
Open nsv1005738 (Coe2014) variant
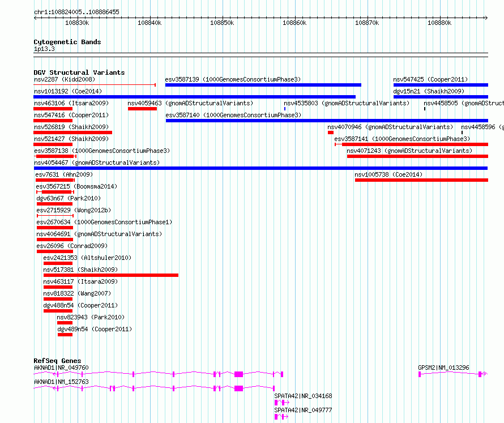pos(388,174)
